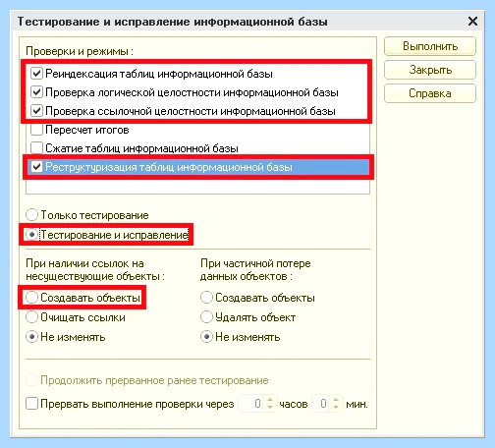
Task: Increase minutes with the up arrow
Action: tap(336, 400)
